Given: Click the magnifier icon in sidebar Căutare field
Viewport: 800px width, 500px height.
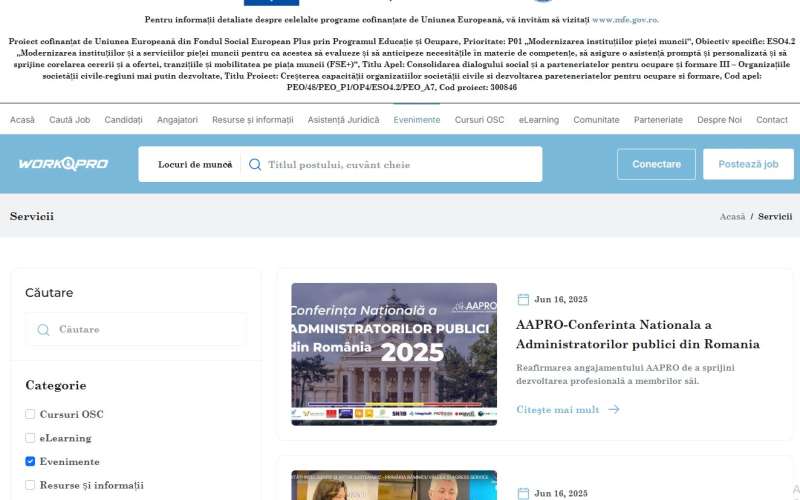Looking at the screenshot, I should click(43, 330).
